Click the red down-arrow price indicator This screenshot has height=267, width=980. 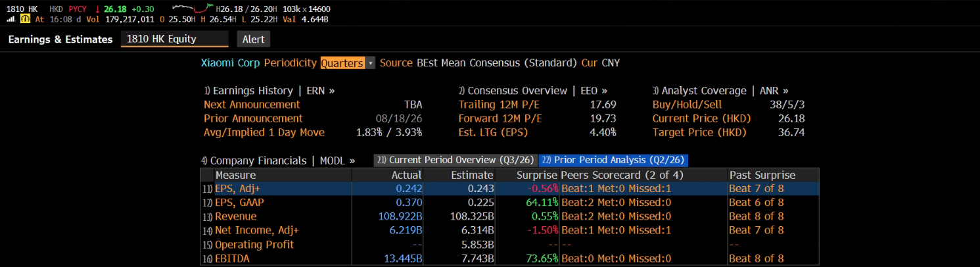(97, 9)
